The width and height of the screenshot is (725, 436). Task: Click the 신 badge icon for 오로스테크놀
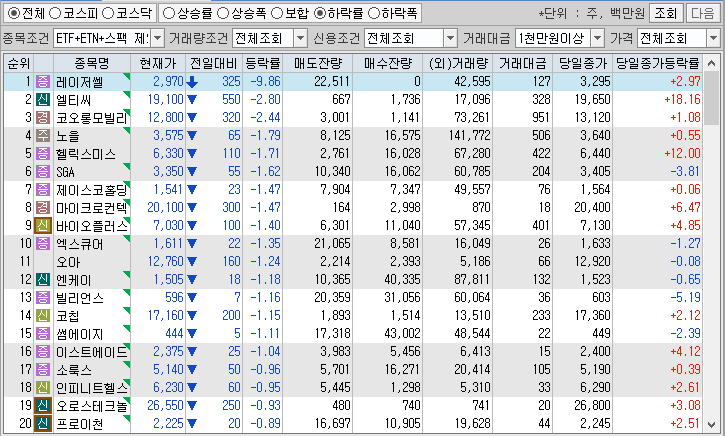click(43, 406)
